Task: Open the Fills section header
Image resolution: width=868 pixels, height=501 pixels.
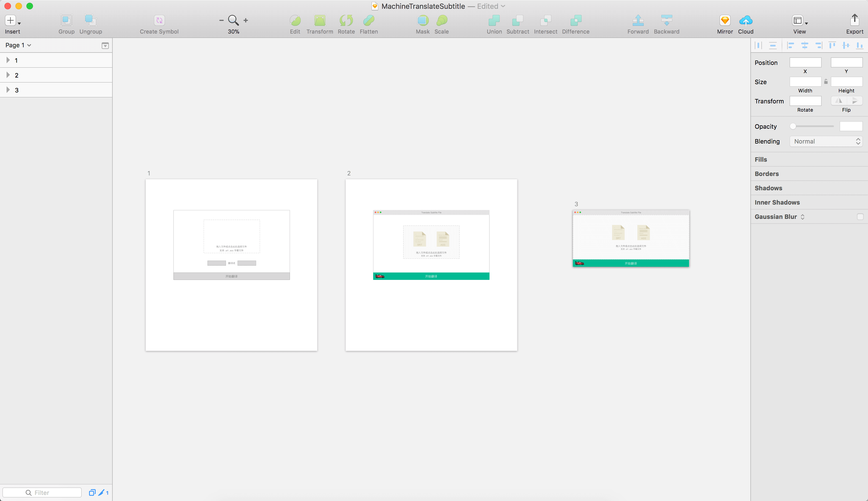Action: [761, 159]
